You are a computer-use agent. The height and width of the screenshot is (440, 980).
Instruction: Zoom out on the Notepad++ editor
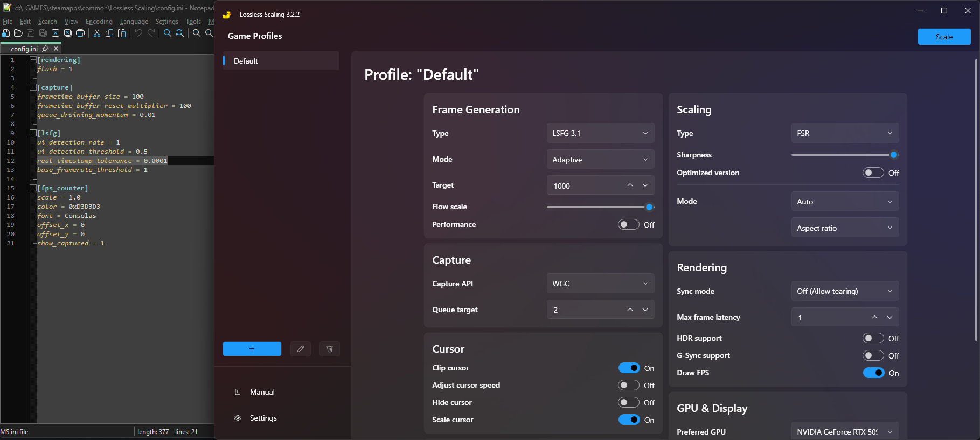coord(209,33)
